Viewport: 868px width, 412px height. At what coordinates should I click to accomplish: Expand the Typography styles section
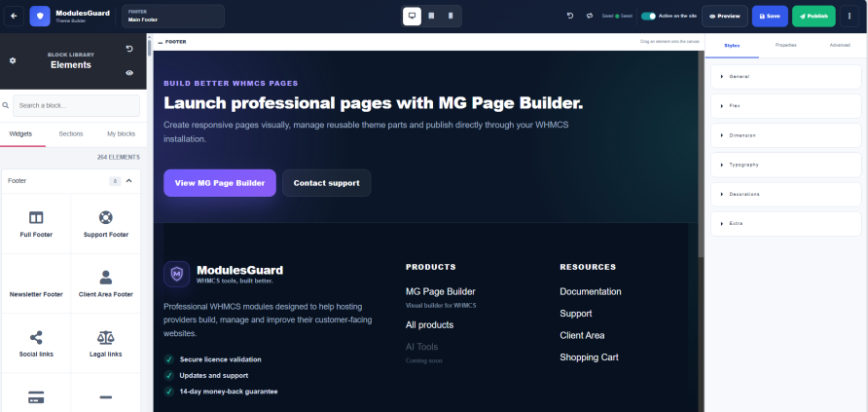tap(786, 165)
